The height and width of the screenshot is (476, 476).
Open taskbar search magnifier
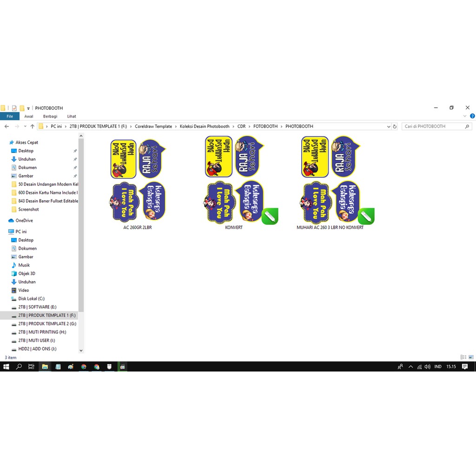pyautogui.click(x=19, y=367)
